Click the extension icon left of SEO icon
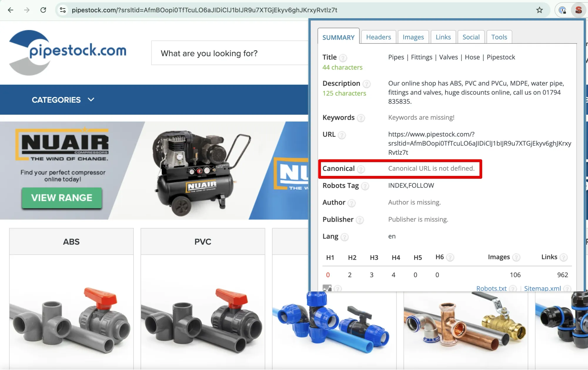The width and height of the screenshot is (588, 370). pyautogui.click(x=562, y=10)
